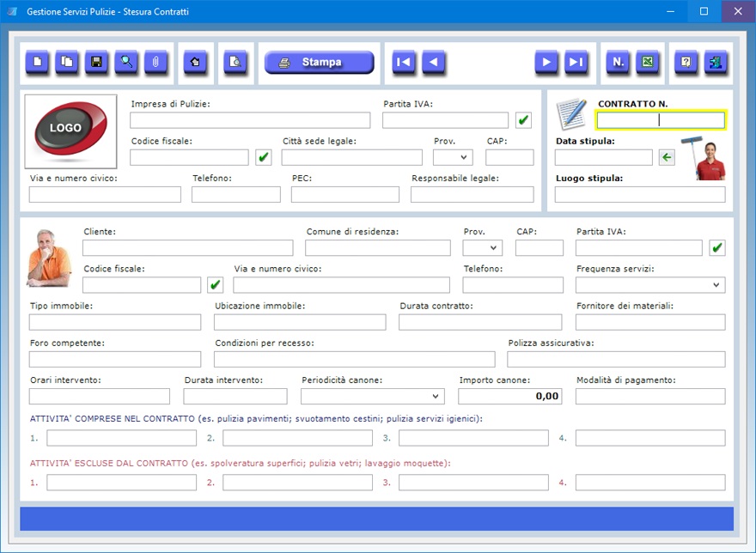The width and height of the screenshot is (756, 553).
Task: Click the duplicate record icon
Action: pyautogui.click(x=67, y=63)
